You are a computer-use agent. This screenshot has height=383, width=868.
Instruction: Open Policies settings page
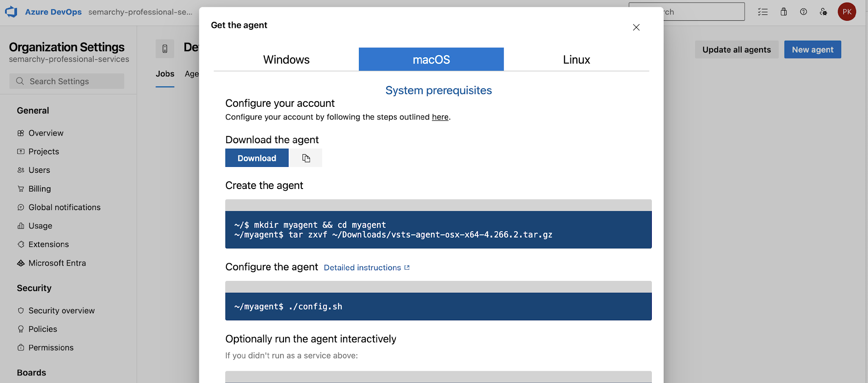tap(43, 329)
